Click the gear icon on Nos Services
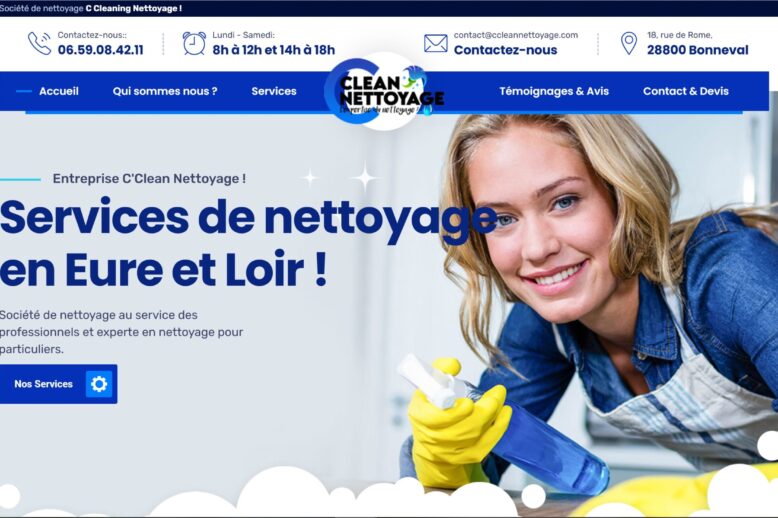This screenshot has height=518, width=778. point(99,384)
